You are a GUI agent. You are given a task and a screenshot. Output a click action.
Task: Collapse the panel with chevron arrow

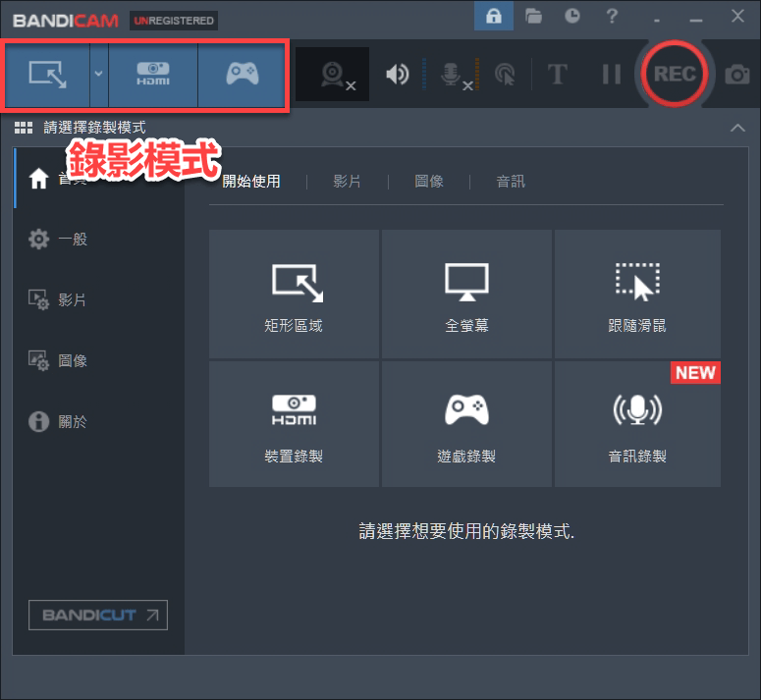click(737, 128)
